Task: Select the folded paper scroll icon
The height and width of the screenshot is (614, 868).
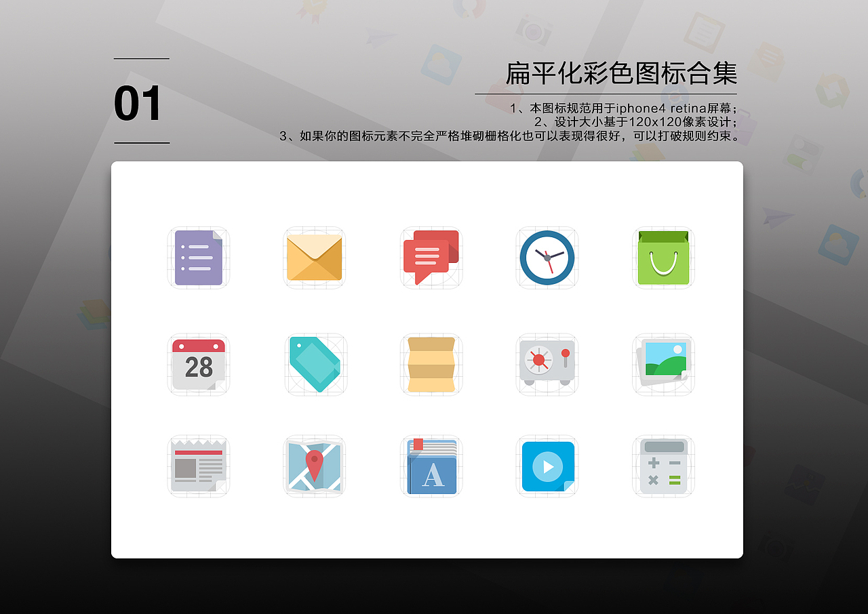Action: (x=431, y=365)
